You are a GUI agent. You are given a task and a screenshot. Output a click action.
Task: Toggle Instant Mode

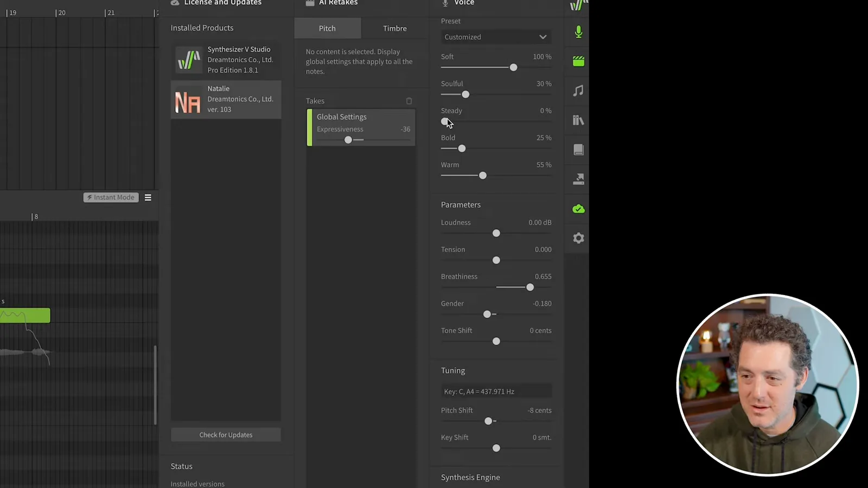[x=111, y=197]
